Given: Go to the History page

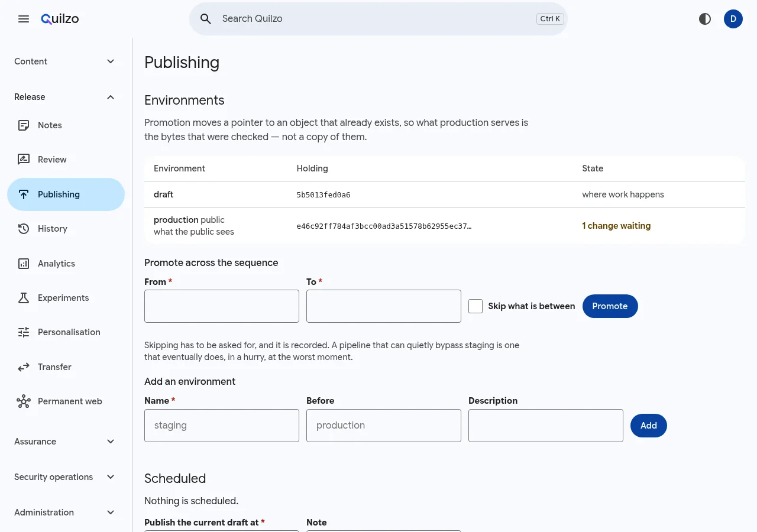Looking at the screenshot, I should click(66, 229).
